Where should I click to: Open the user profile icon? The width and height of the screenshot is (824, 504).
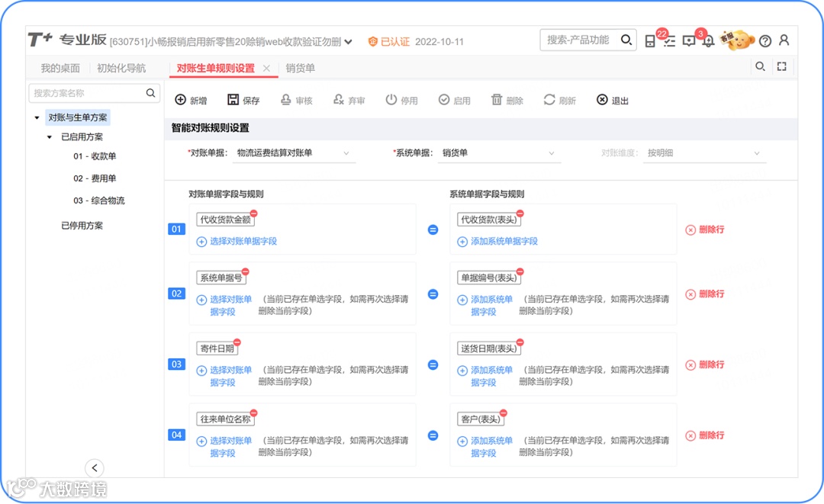[784, 40]
